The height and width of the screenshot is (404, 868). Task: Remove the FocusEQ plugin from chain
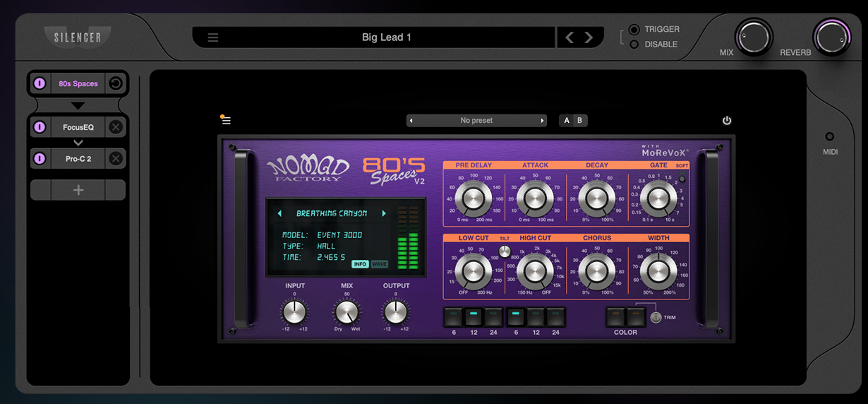pos(116,127)
